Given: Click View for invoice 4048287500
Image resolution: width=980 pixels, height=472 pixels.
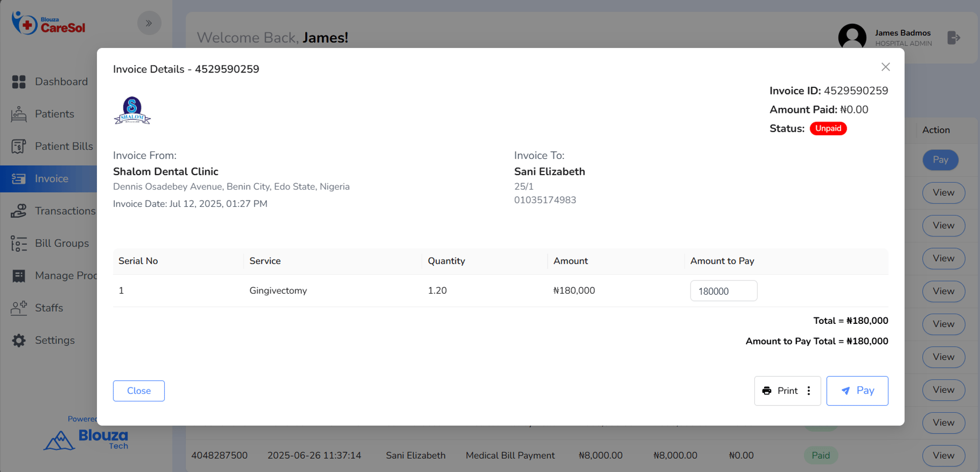Looking at the screenshot, I should (x=943, y=455).
